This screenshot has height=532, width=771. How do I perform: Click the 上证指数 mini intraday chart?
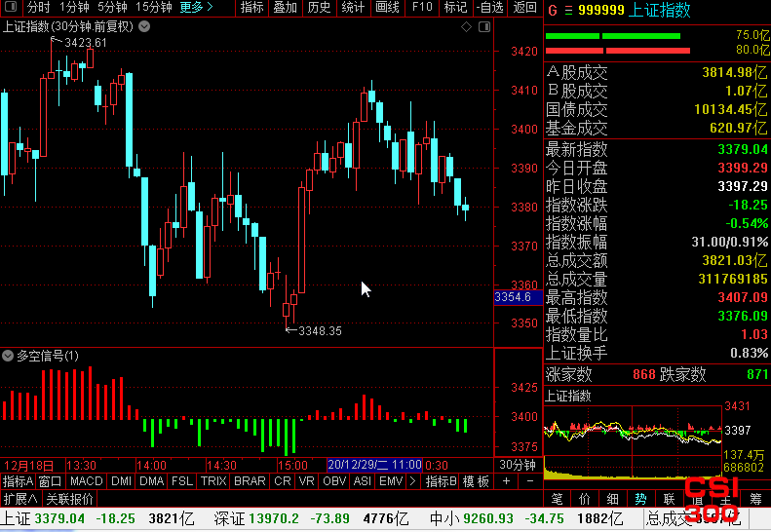[x=633, y=441]
